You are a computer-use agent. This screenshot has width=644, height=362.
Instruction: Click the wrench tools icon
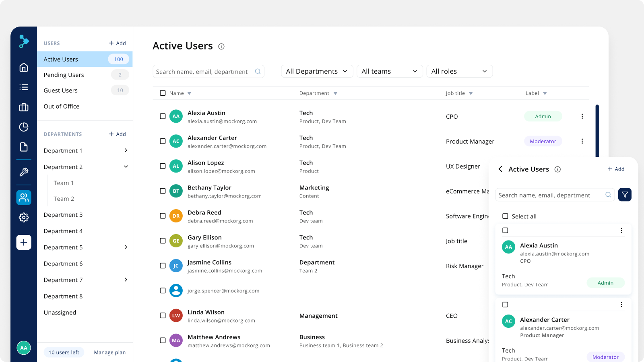(24, 172)
